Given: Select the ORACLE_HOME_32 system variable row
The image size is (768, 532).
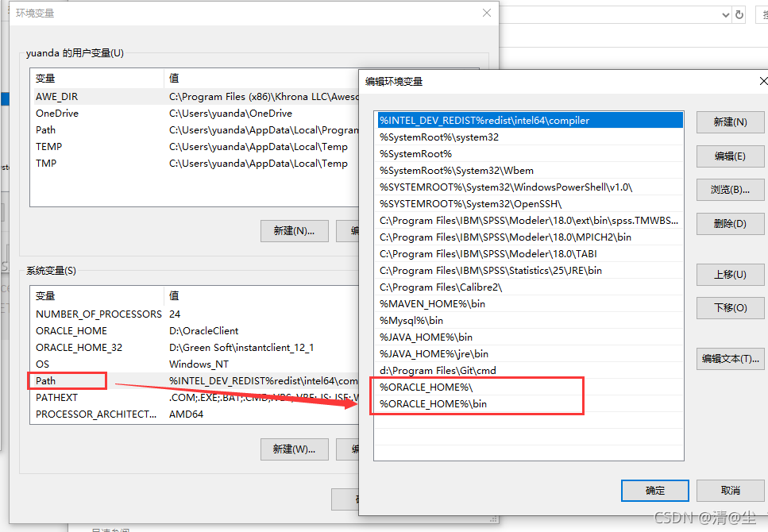Looking at the screenshot, I should [195, 347].
